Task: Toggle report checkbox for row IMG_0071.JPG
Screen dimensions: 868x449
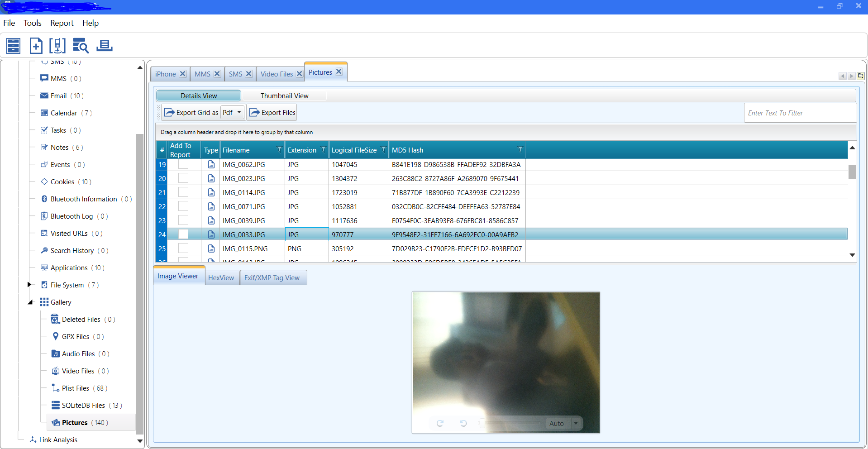Action: click(183, 206)
